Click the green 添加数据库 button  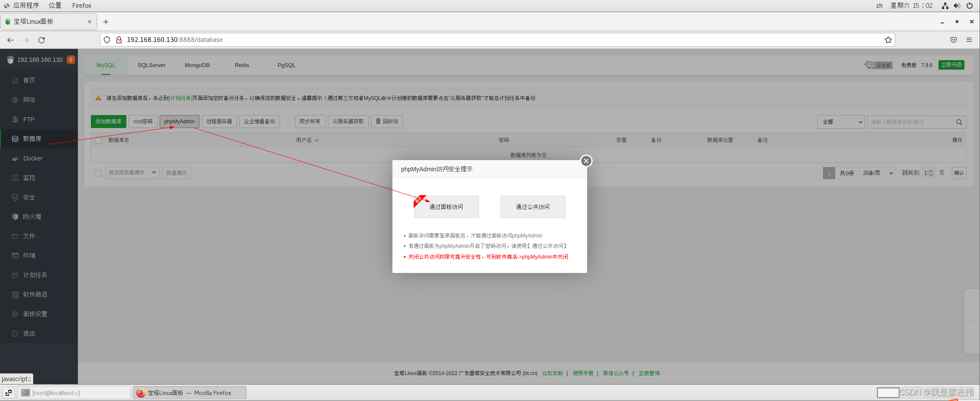coord(109,122)
